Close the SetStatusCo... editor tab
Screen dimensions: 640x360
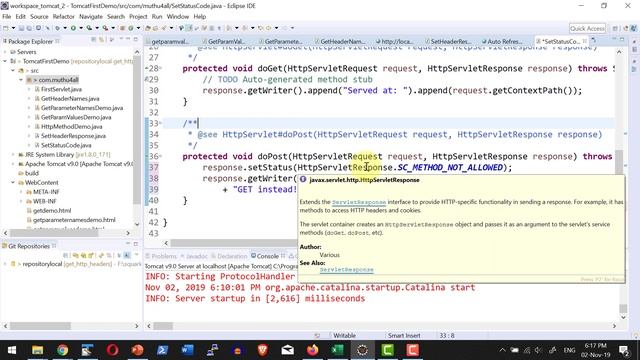click(584, 41)
